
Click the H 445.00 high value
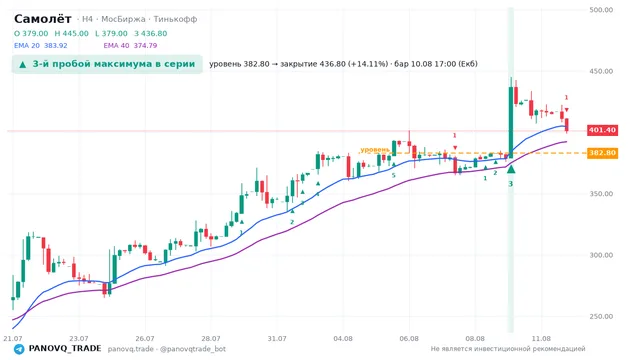pyautogui.click(x=71, y=33)
